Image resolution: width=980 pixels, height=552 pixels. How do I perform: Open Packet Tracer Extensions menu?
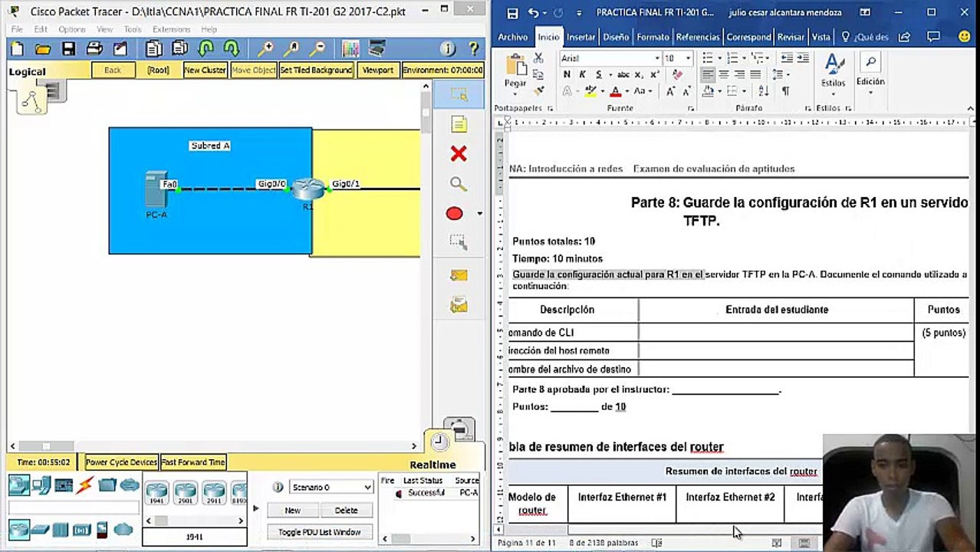click(x=171, y=29)
